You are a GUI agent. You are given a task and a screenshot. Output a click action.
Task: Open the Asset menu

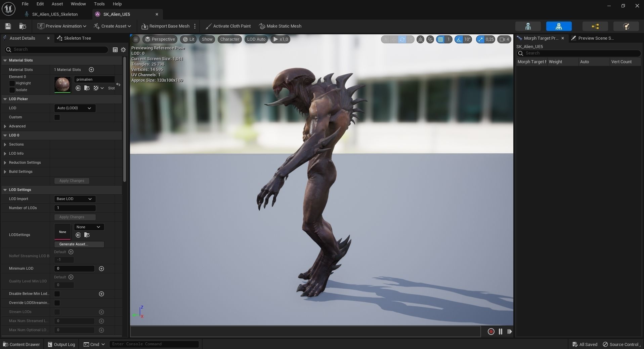click(x=57, y=4)
